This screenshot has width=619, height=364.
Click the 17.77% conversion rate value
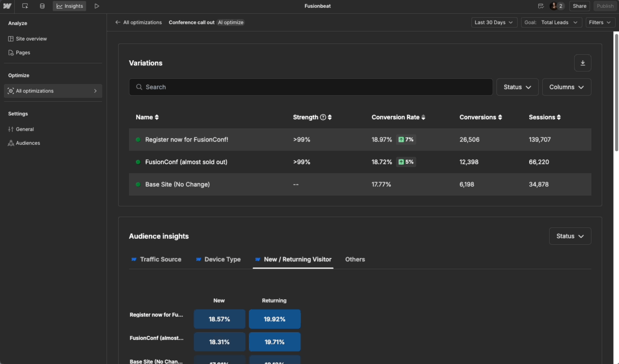(381, 184)
